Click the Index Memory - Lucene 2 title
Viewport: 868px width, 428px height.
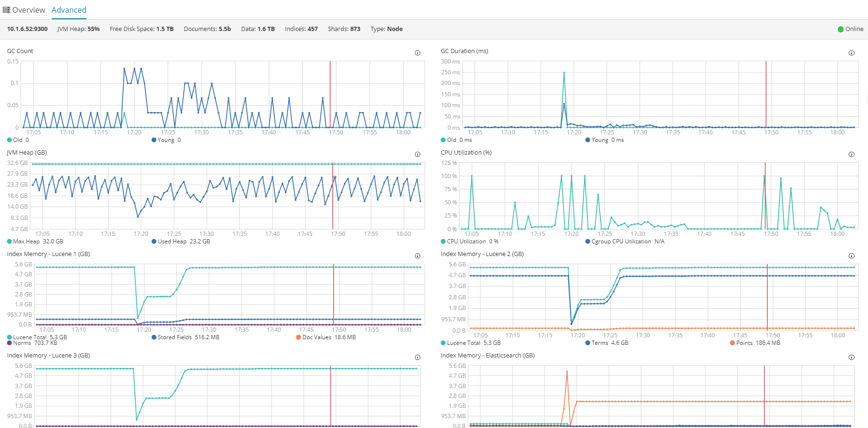tap(482, 254)
